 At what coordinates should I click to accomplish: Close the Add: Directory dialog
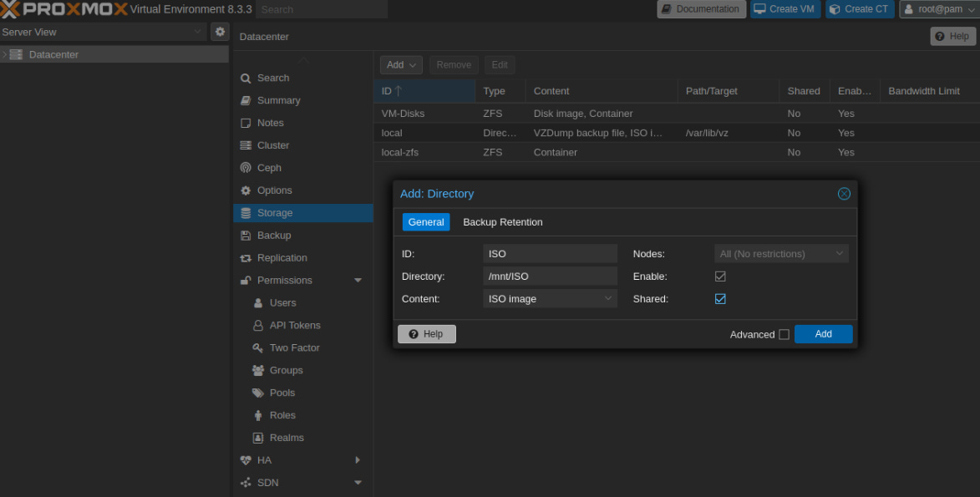point(844,194)
